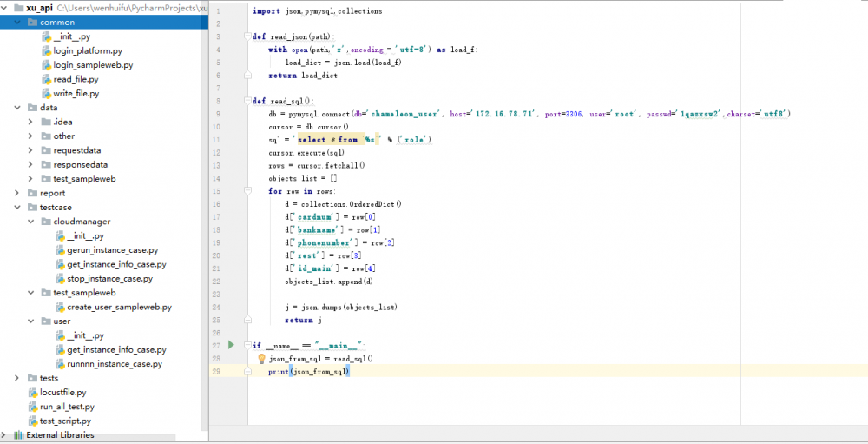The height and width of the screenshot is (444, 868).
Task: Click the green run arrow in gutter
Action: click(x=231, y=345)
